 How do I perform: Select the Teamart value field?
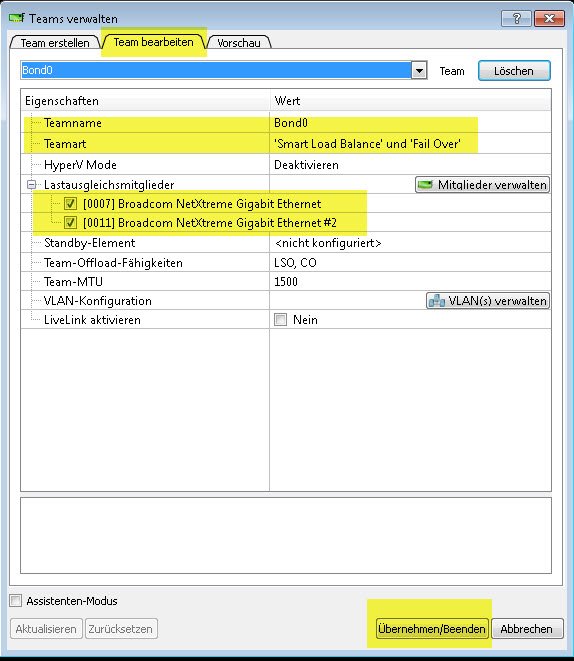pos(410,144)
